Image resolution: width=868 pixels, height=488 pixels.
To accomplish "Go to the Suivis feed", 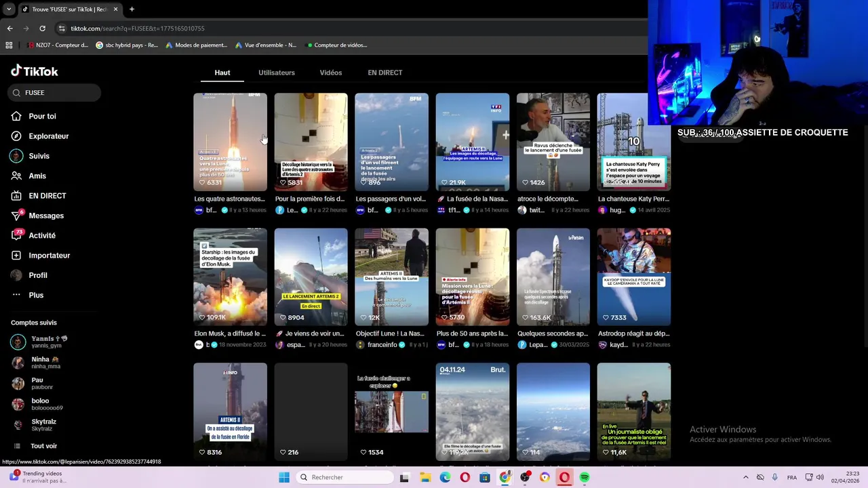I will [31, 156].
